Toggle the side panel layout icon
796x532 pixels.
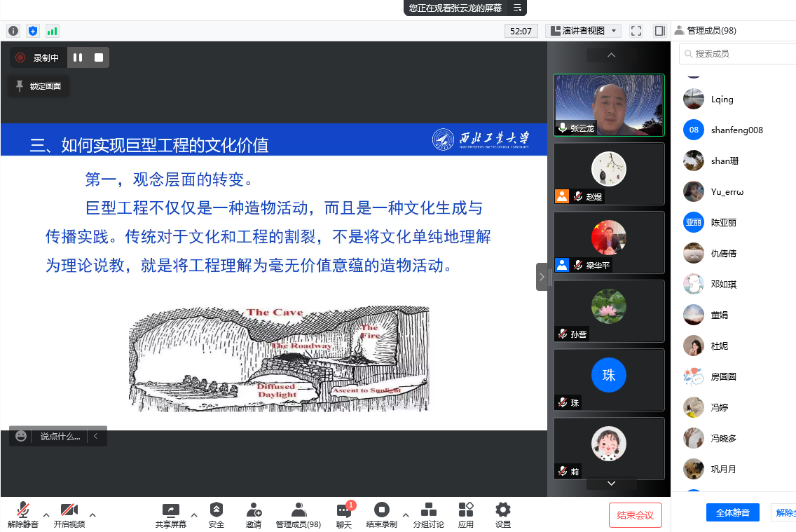[x=659, y=31]
